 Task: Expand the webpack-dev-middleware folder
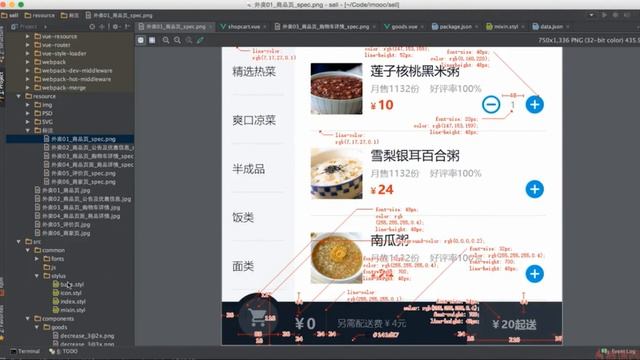[27, 71]
